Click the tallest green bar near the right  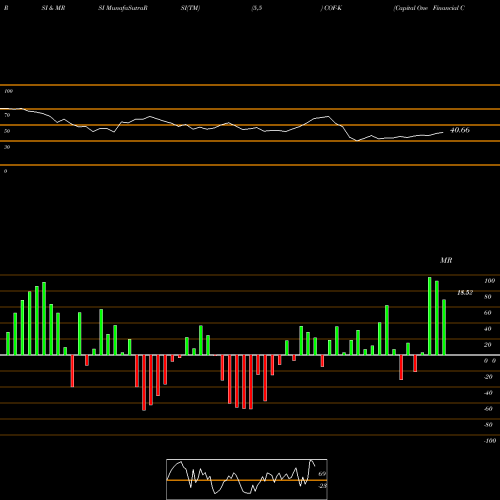point(429,316)
